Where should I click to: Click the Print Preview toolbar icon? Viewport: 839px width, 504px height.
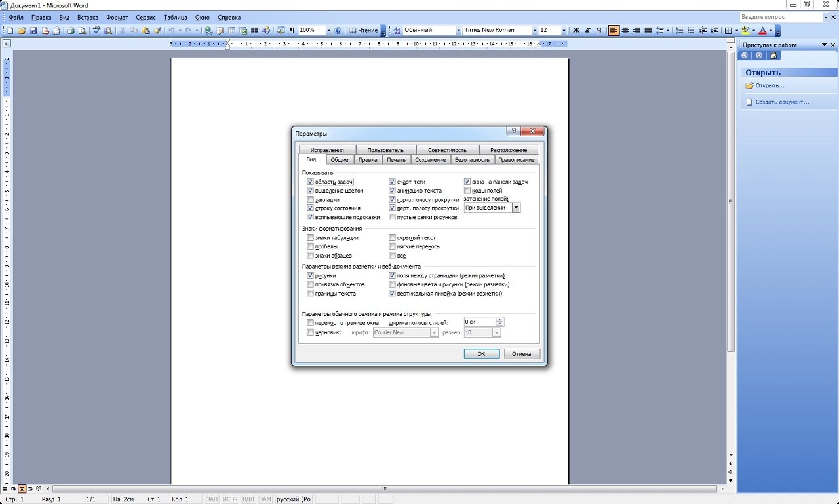tap(82, 31)
